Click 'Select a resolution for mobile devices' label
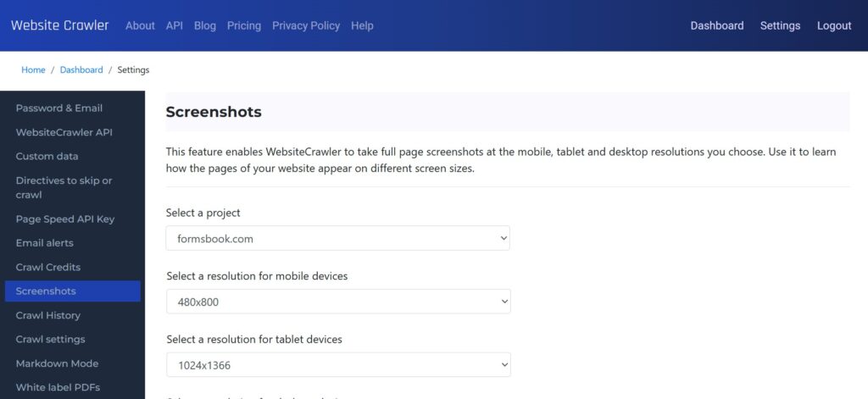868x399 pixels. [x=257, y=275]
